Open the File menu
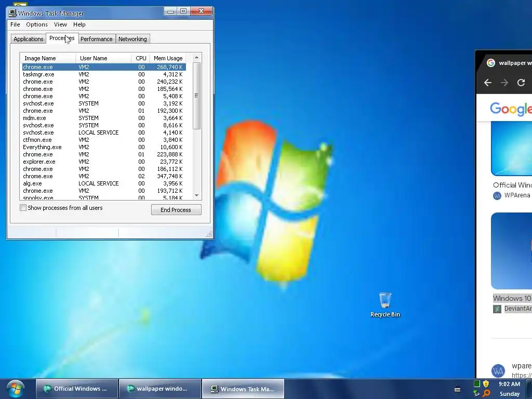 click(15, 24)
